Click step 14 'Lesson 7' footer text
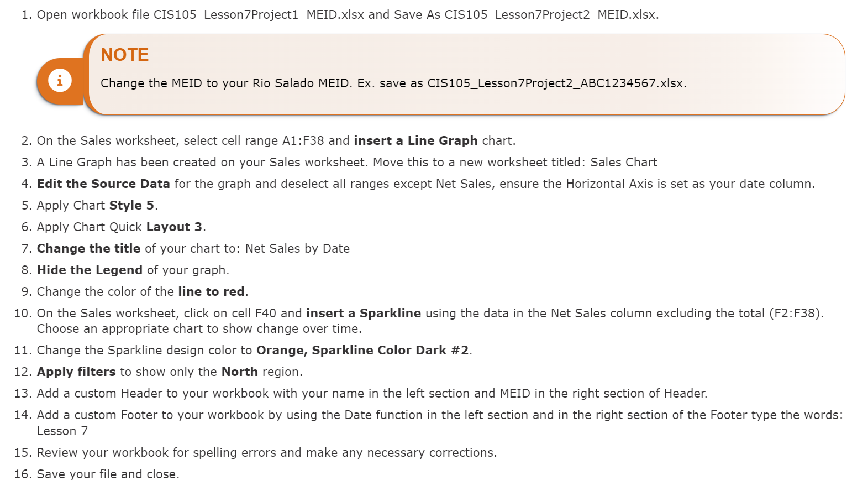 click(x=62, y=431)
